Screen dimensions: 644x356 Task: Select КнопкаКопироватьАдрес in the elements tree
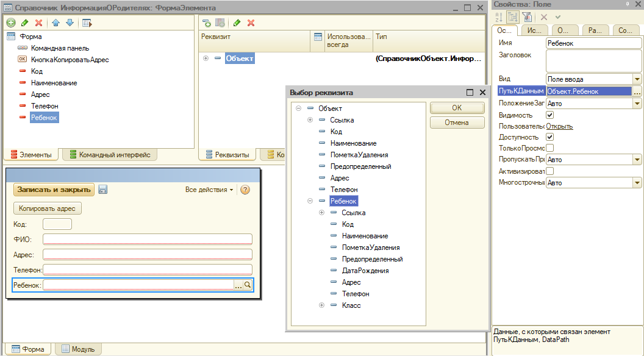(70, 60)
